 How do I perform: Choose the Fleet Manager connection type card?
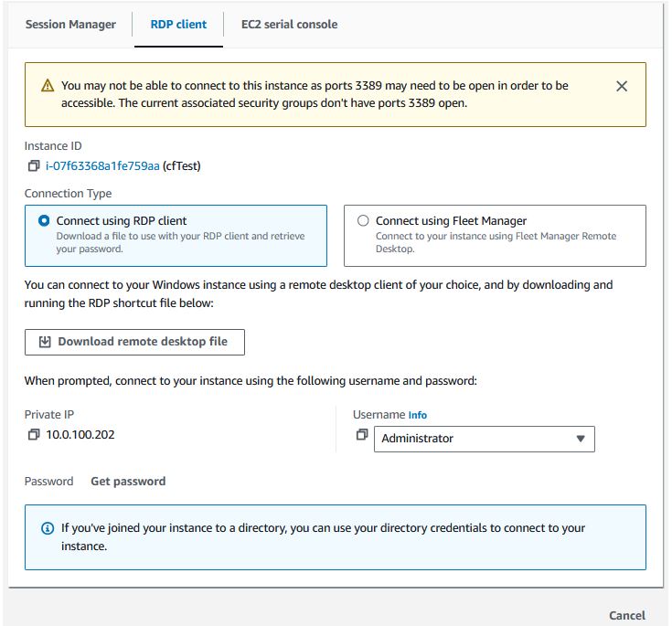pos(495,236)
